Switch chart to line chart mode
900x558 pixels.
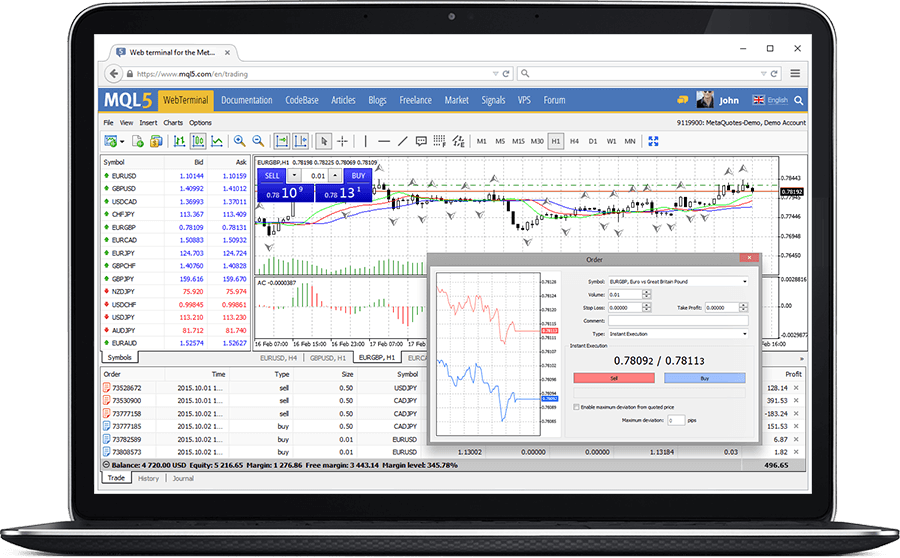tap(217, 141)
